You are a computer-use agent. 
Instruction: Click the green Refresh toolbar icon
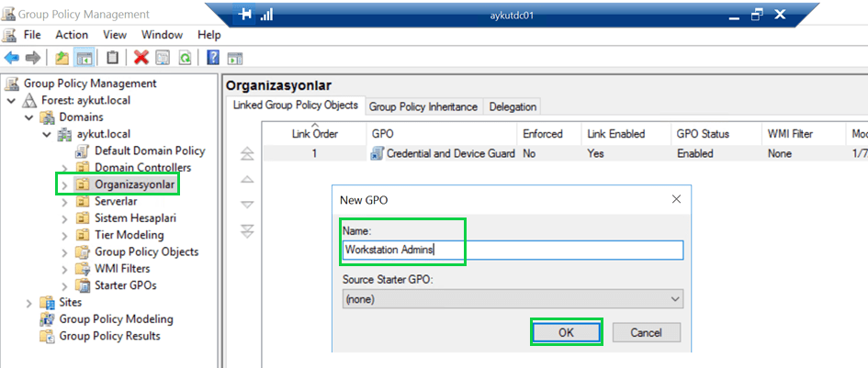(185, 58)
